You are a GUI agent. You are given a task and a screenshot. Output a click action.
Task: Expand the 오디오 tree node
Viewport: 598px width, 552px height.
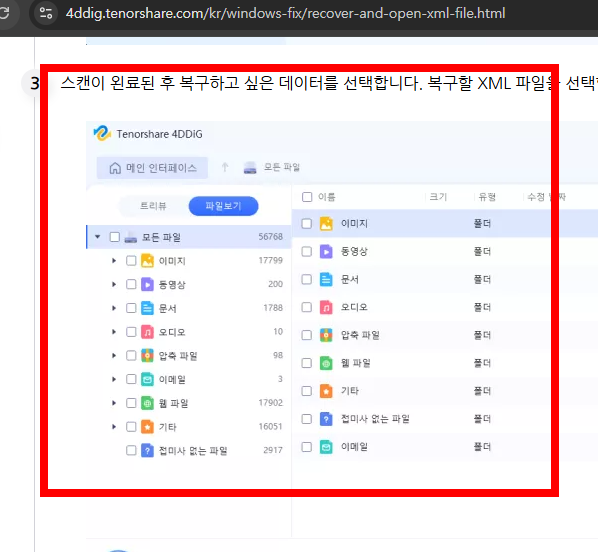point(114,332)
